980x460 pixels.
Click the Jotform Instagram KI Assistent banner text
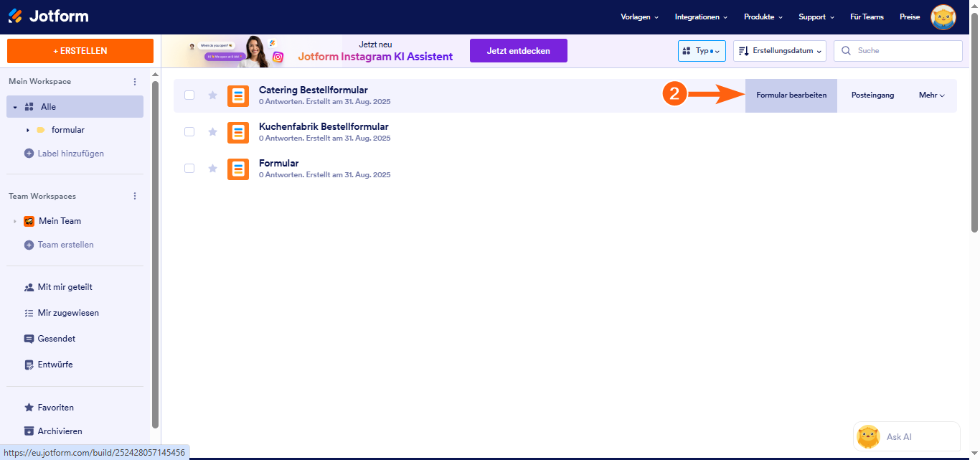[x=375, y=57]
